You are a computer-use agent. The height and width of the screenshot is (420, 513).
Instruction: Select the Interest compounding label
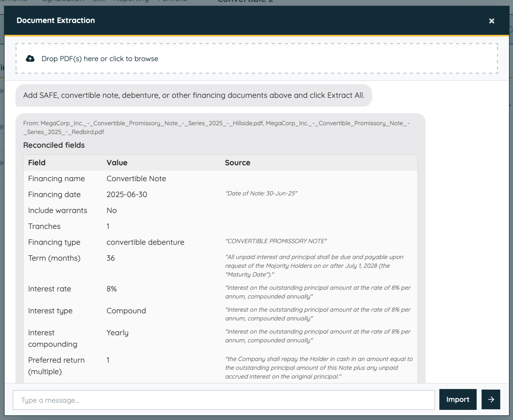click(x=53, y=338)
